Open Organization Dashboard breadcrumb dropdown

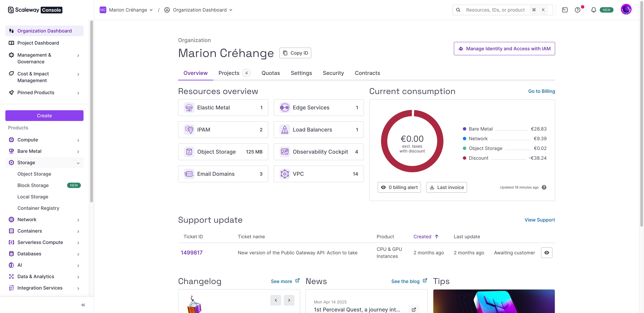click(x=198, y=10)
